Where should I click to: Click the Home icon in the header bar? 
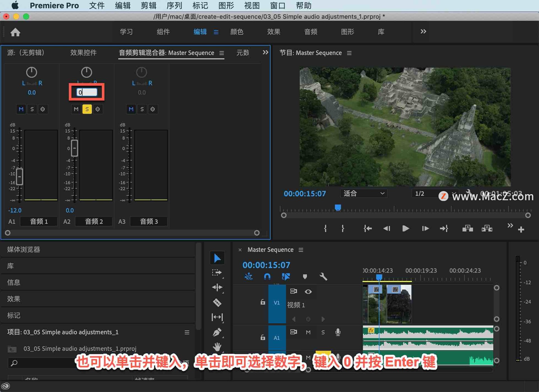(x=15, y=32)
